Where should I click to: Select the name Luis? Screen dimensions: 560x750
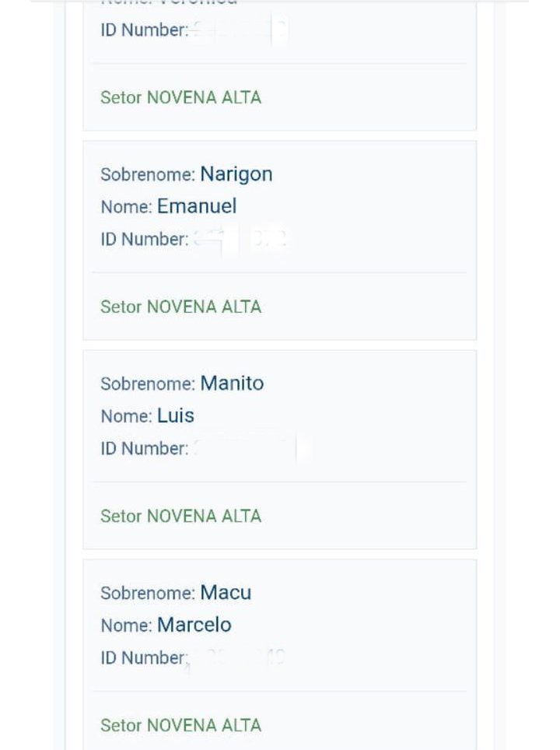[176, 415]
